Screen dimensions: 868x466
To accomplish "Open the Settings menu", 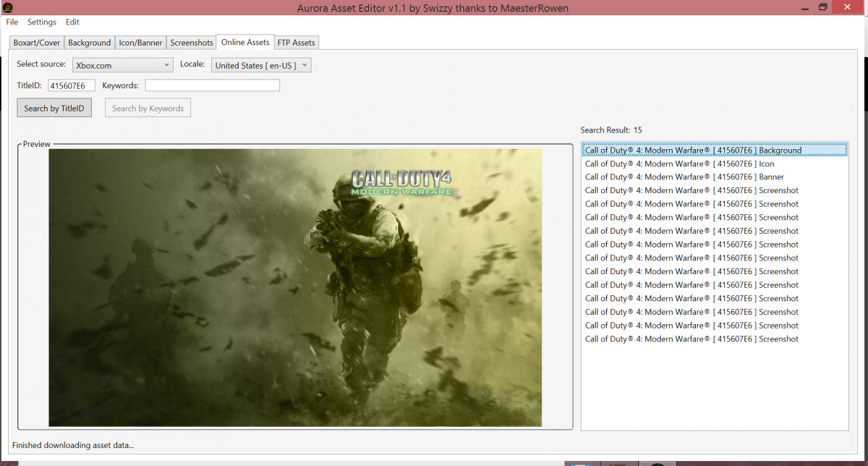I will 42,22.
